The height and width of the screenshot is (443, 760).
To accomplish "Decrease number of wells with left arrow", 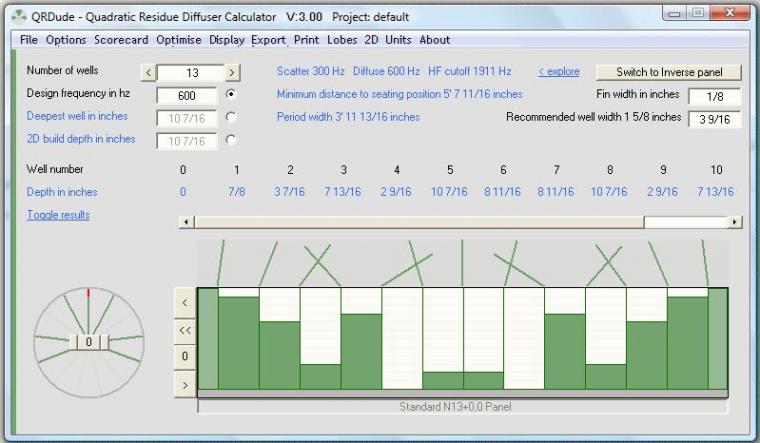I will tap(148, 72).
